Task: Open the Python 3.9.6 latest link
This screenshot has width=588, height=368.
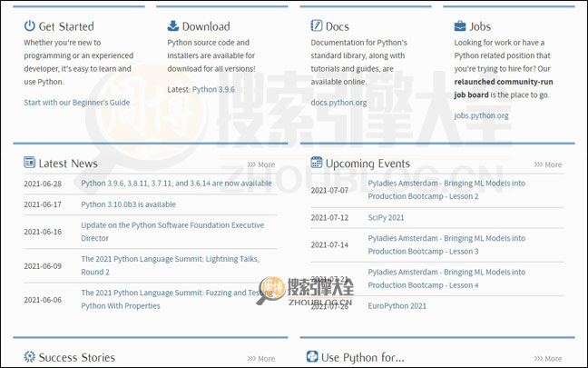Action: coord(213,89)
